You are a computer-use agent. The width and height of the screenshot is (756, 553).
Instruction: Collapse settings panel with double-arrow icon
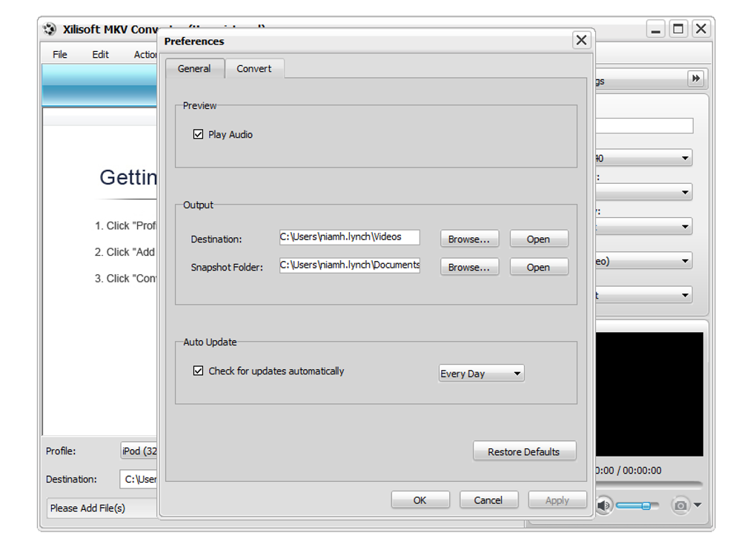696,79
